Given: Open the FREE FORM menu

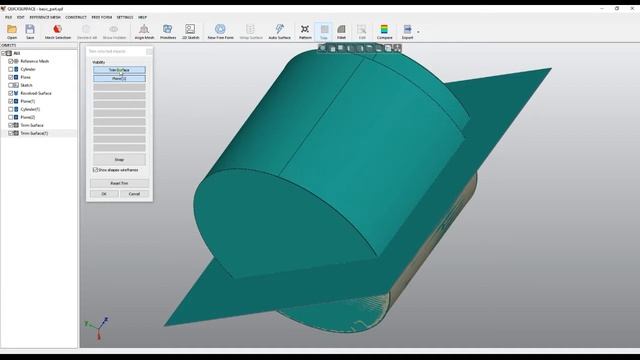Looking at the screenshot, I should pos(102,17).
